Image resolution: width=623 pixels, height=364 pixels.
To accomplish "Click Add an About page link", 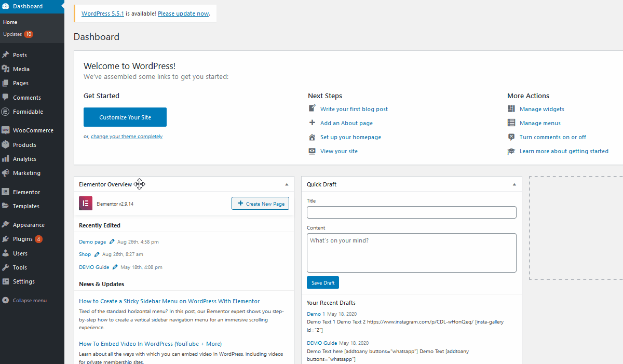I will tap(346, 123).
